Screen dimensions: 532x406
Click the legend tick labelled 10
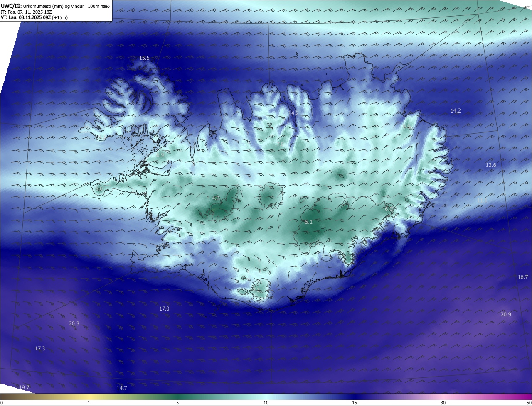click(266, 403)
